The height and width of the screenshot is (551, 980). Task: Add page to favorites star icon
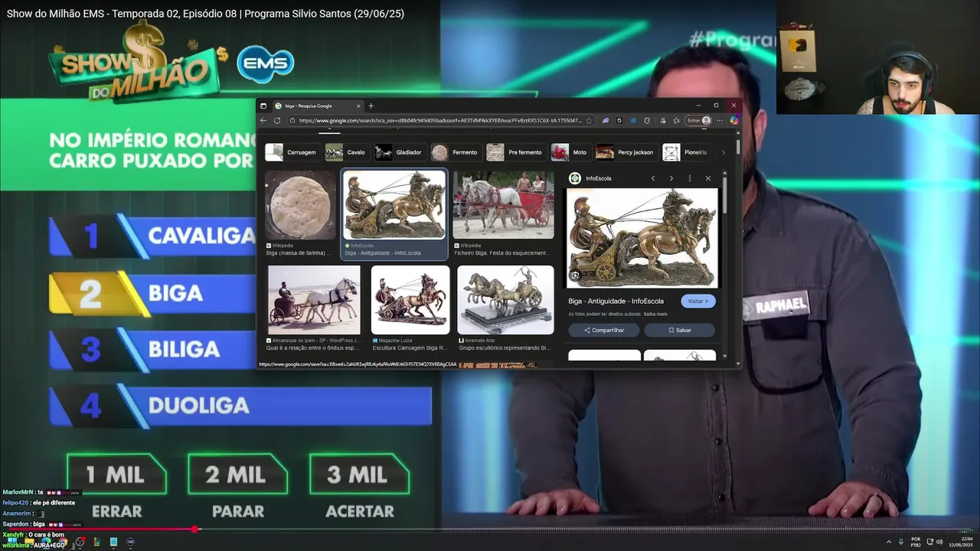[589, 120]
